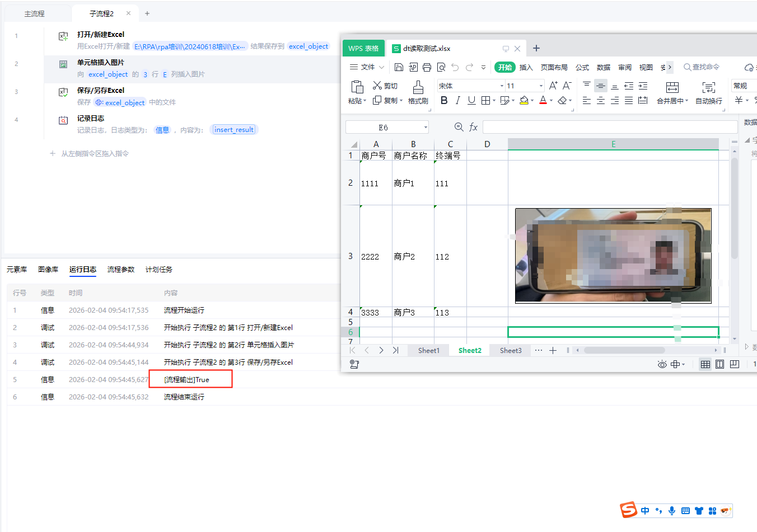Click the merge and center (合并居中) icon
Image resolution: width=757 pixels, height=532 pixels.
(x=672, y=87)
